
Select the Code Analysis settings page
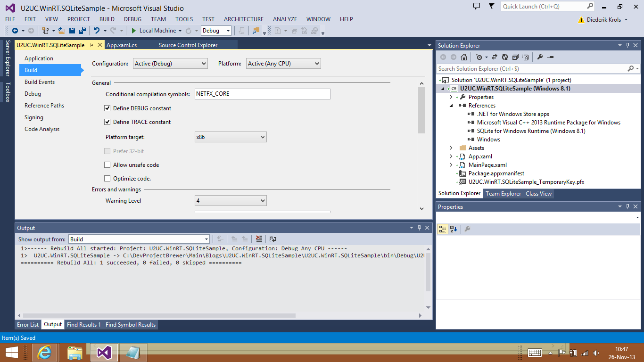[x=42, y=129]
